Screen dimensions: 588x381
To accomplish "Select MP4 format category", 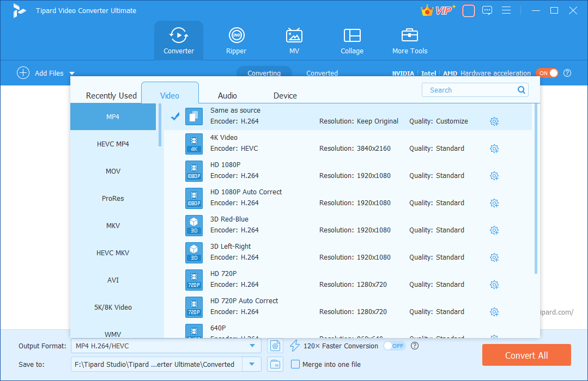I will [x=113, y=117].
